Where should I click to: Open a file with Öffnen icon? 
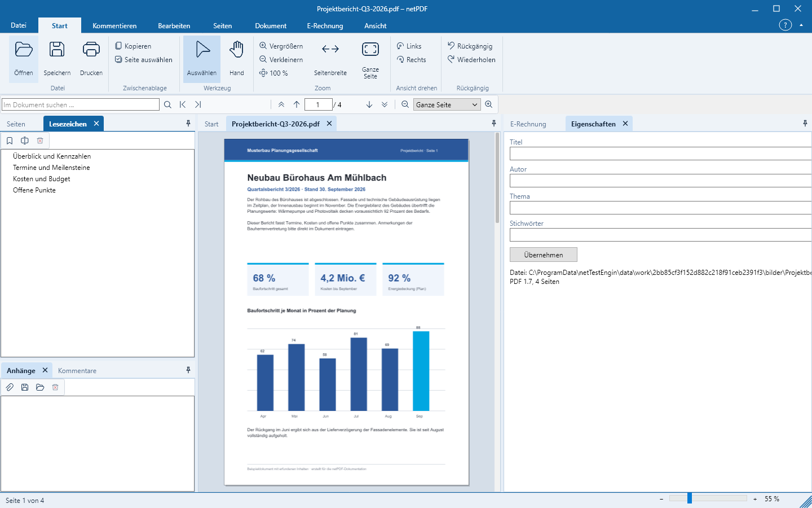(x=24, y=58)
